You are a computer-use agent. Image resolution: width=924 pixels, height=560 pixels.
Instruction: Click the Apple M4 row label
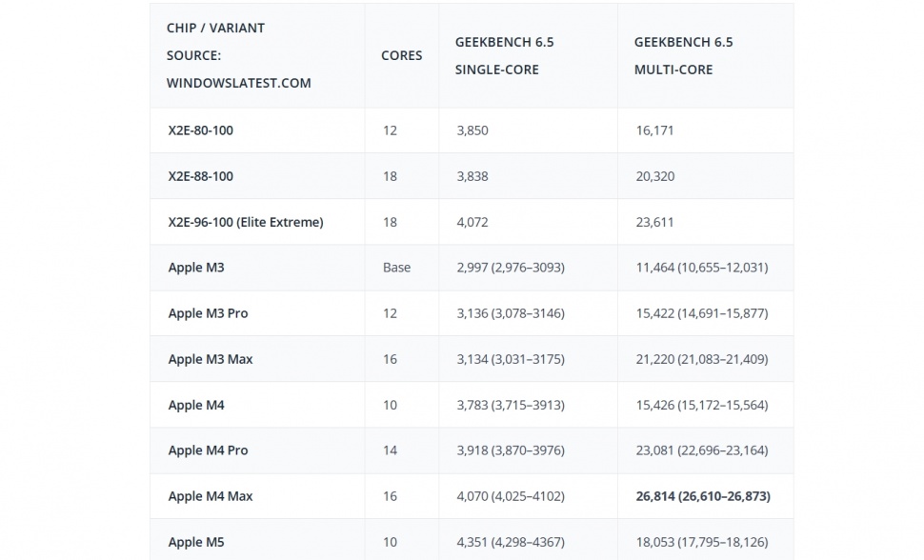click(196, 404)
